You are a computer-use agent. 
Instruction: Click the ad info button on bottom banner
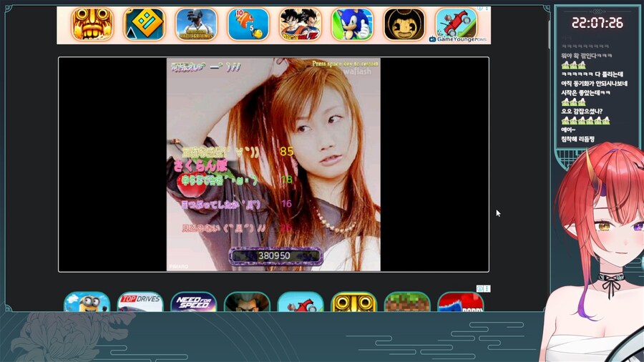(484, 288)
